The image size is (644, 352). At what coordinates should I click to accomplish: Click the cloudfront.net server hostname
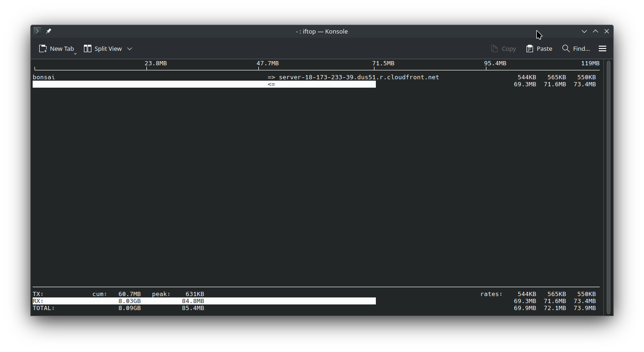click(x=359, y=77)
